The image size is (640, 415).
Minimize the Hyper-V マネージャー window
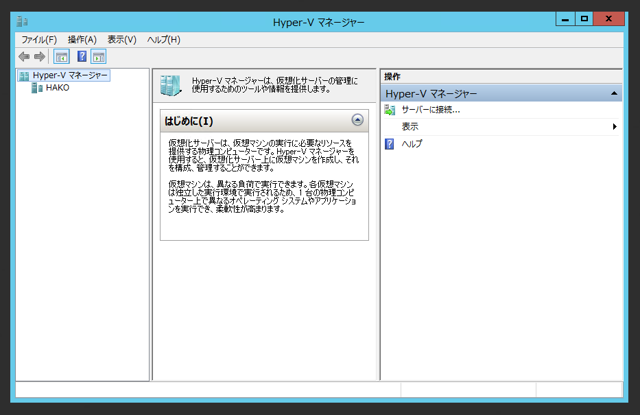[x=565, y=19]
